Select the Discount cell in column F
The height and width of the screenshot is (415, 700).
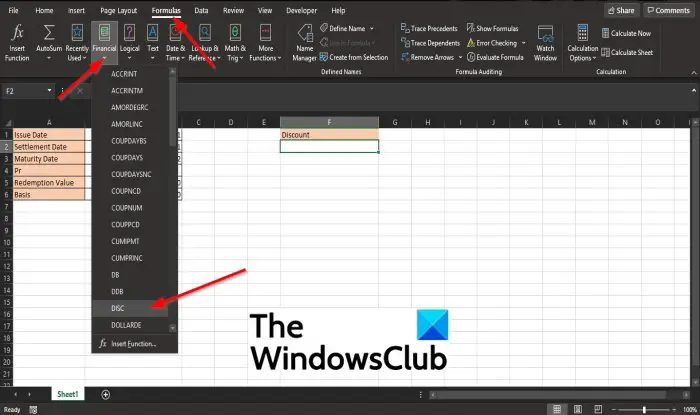tap(329, 134)
